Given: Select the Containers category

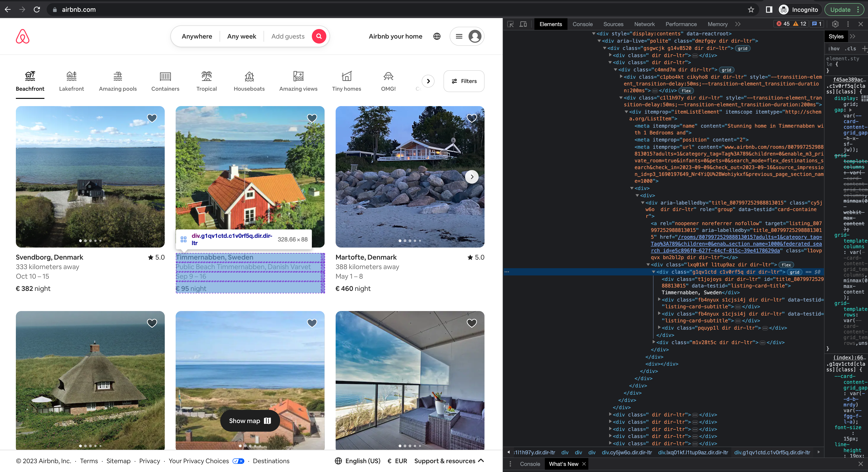Looking at the screenshot, I should coord(165,81).
